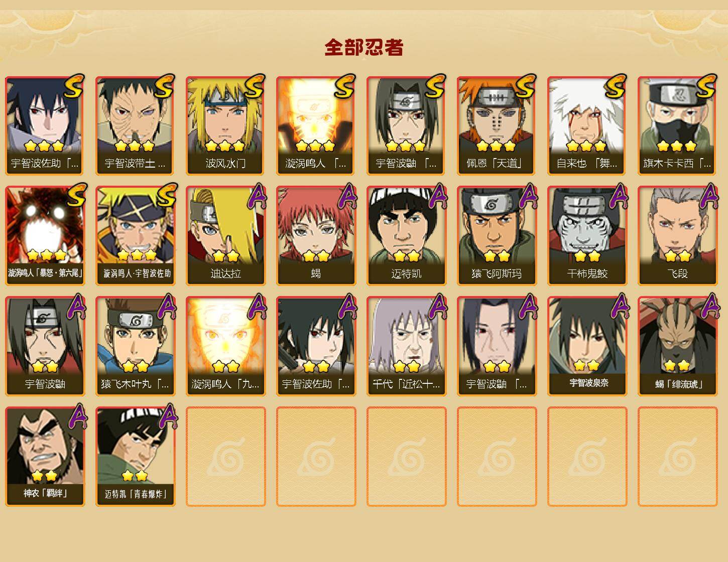
Task: Select the 宇智波带土 S-rank card
Action: tap(135, 125)
